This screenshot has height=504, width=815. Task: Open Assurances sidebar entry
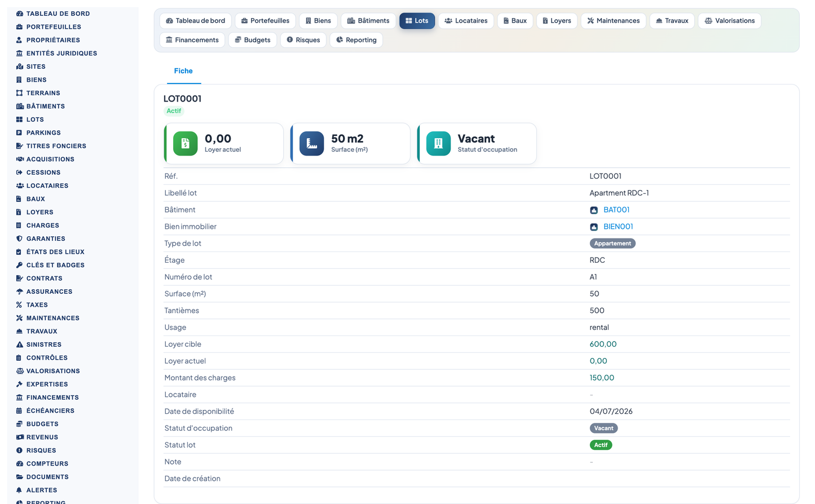44,291
